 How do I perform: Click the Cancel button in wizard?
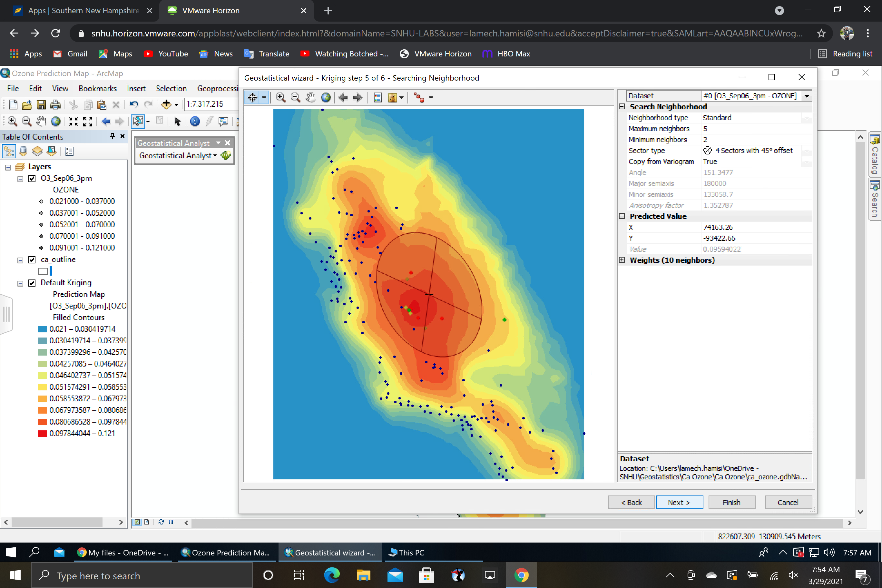coord(788,503)
